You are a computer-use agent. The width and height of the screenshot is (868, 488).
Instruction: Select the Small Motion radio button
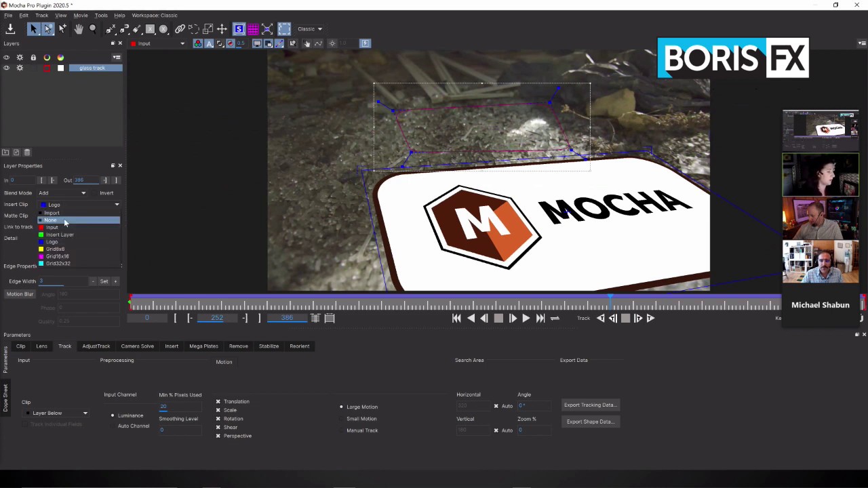pos(341,419)
